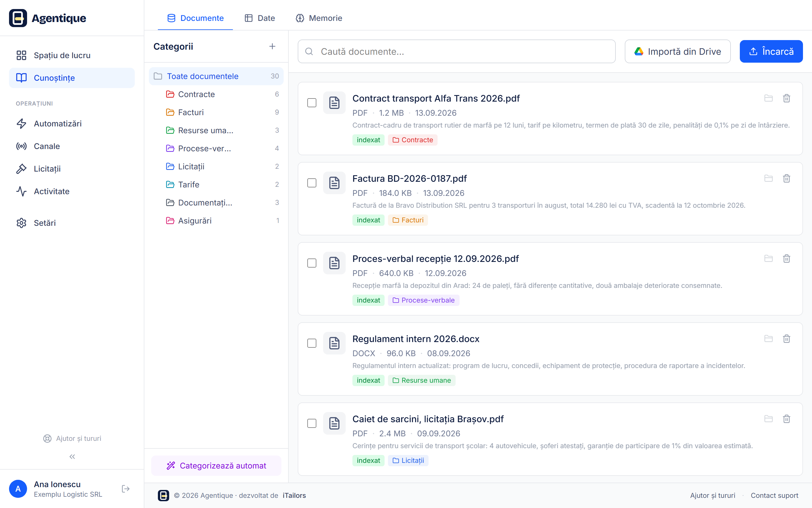
Task: Click the logout icon beside Ana Ionescu
Action: [x=125, y=489]
